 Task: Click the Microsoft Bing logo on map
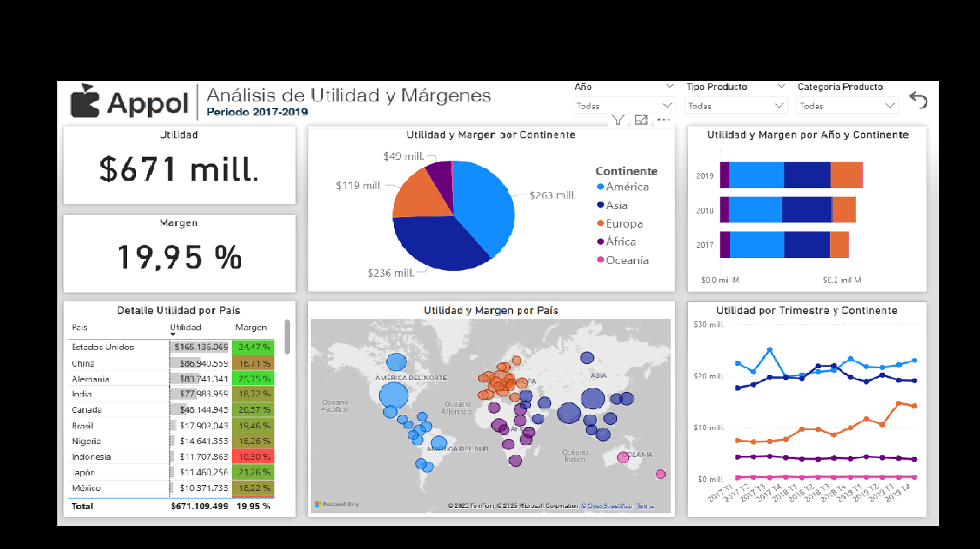[x=336, y=504]
